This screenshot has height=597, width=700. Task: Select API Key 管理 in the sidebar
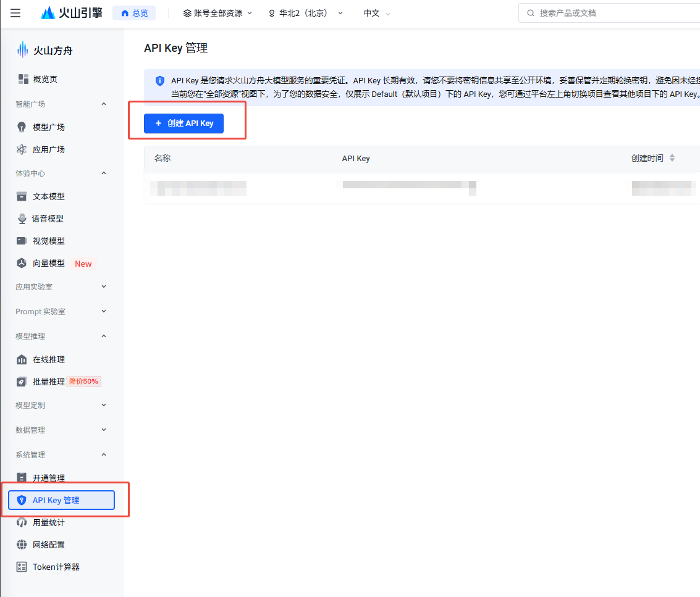(62, 500)
